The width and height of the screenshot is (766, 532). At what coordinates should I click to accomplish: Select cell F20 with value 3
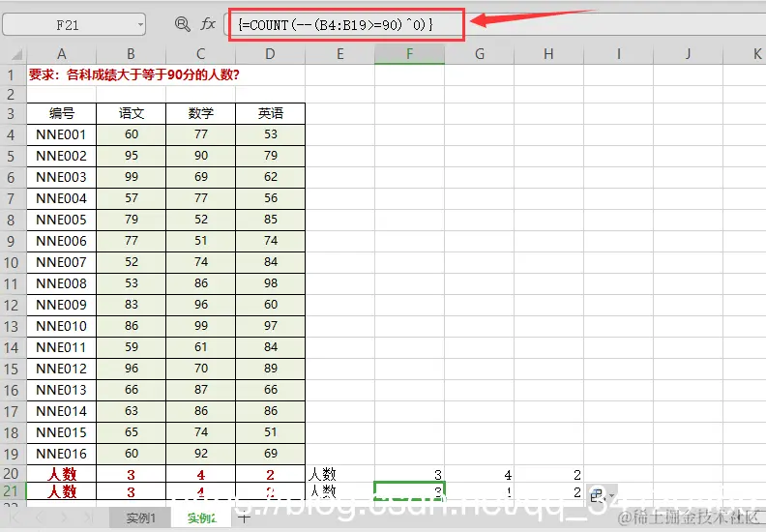coord(409,474)
